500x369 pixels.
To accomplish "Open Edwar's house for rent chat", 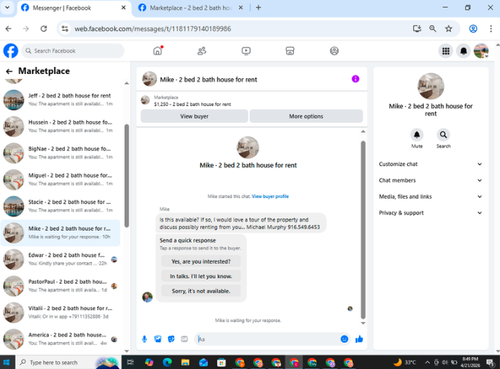I will [61, 259].
